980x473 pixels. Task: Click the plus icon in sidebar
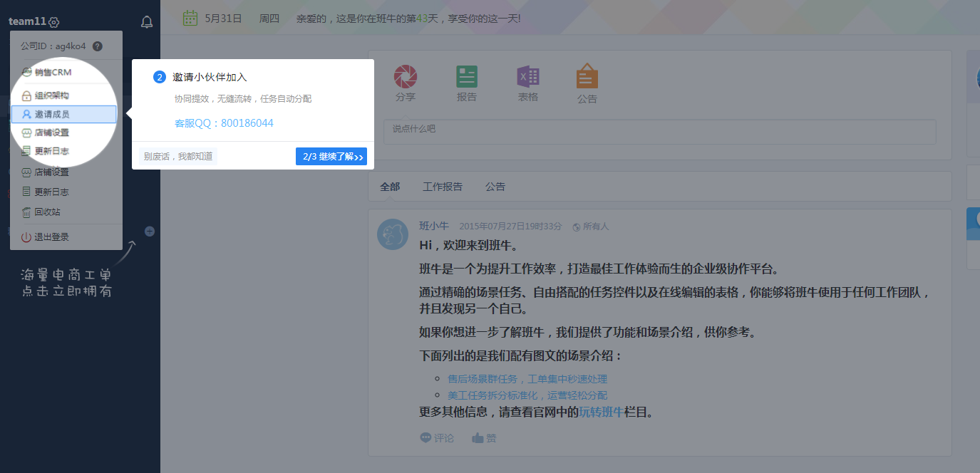click(x=150, y=231)
